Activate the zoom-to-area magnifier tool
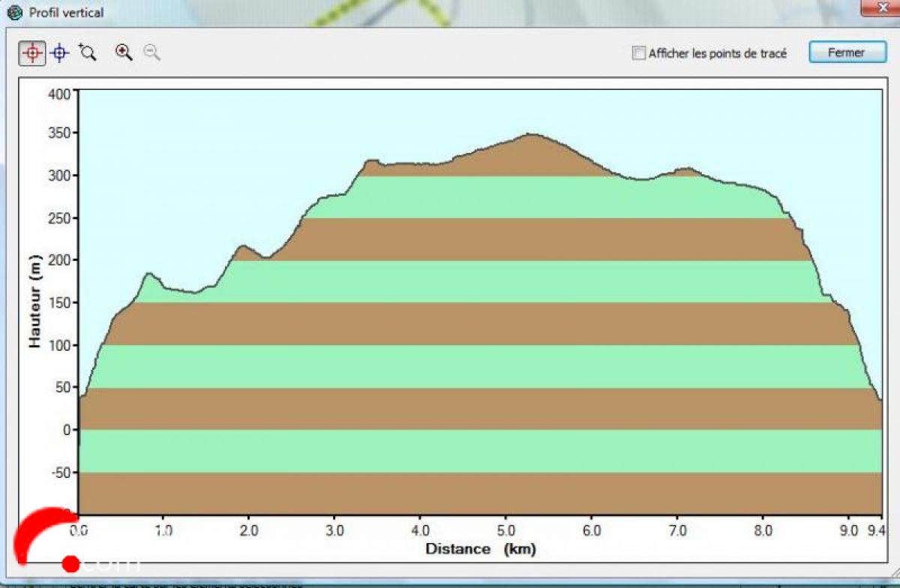Image resolution: width=900 pixels, height=588 pixels. click(x=88, y=52)
